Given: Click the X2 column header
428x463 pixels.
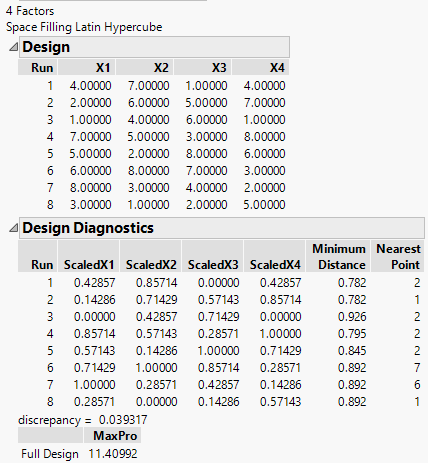Looking at the screenshot, I should tap(145, 68).
